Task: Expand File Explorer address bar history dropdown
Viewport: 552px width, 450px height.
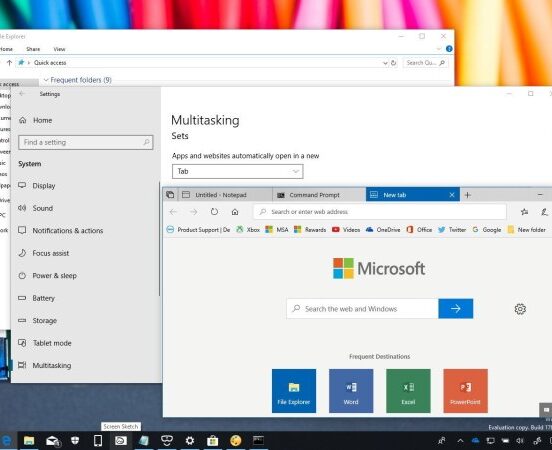Action: (385, 63)
